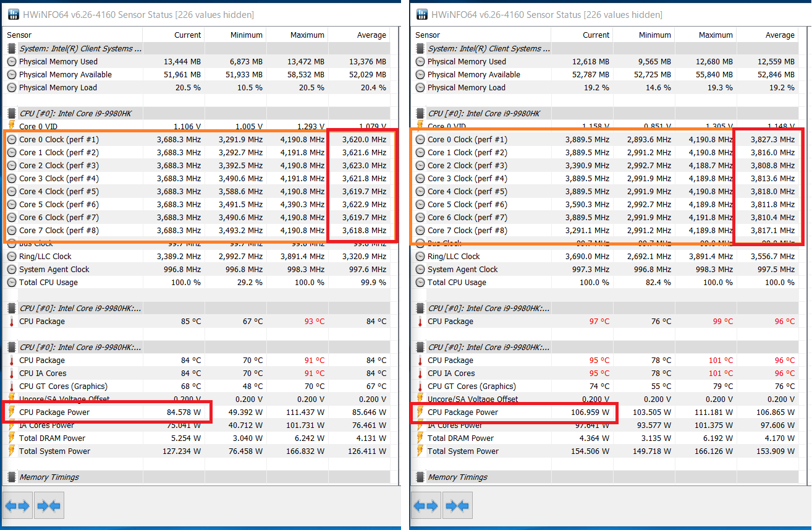Select Memory Timings group in right window

[x=605, y=477]
